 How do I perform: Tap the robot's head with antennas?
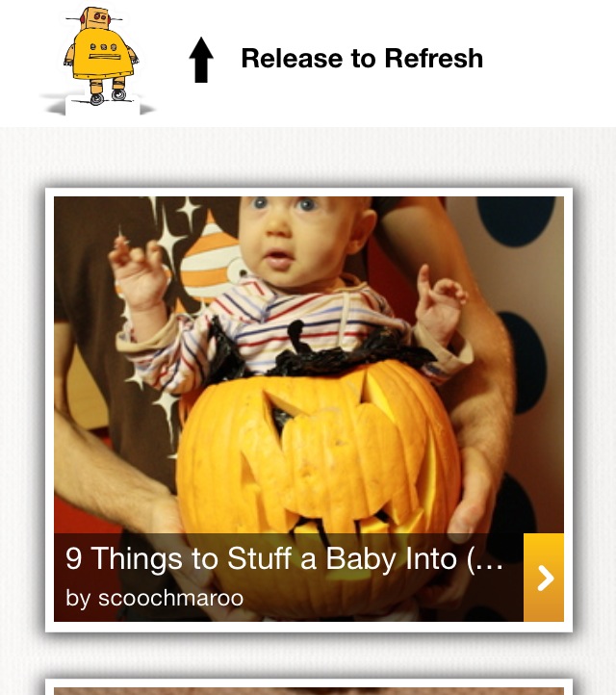tap(95, 18)
